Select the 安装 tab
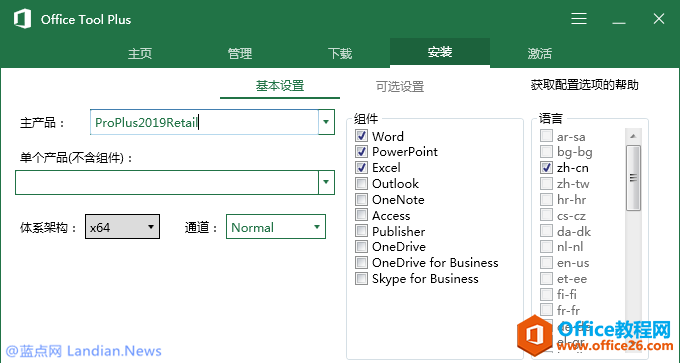Viewport: 680px width, 363px height. pos(440,52)
